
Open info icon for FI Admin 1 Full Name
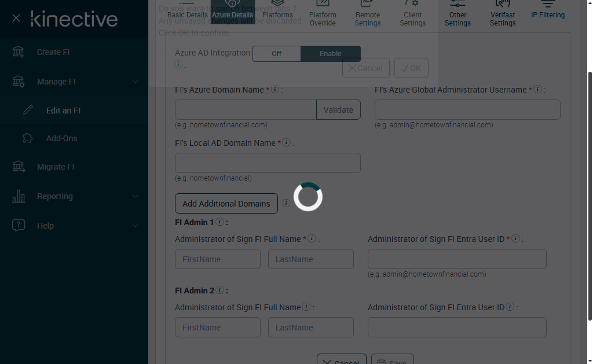click(312, 238)
